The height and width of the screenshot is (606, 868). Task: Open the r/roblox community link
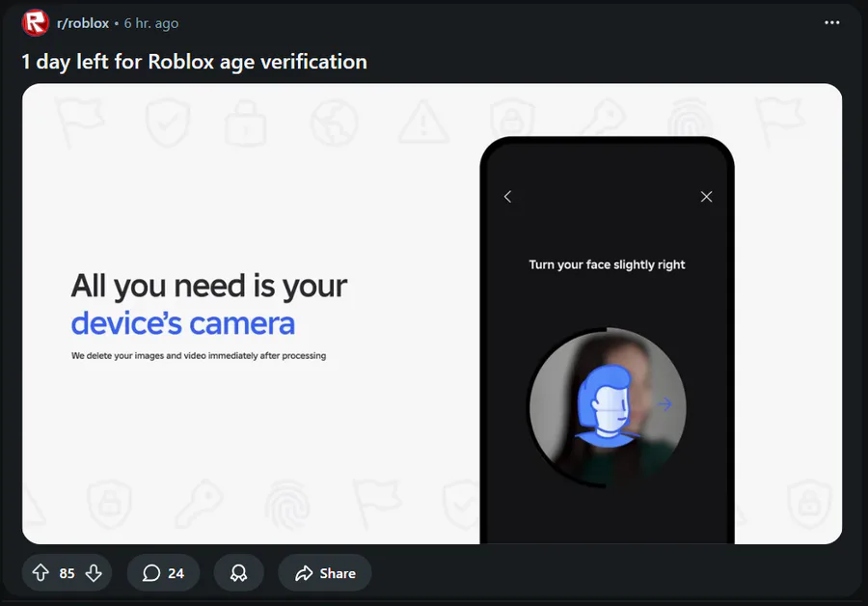83,23
